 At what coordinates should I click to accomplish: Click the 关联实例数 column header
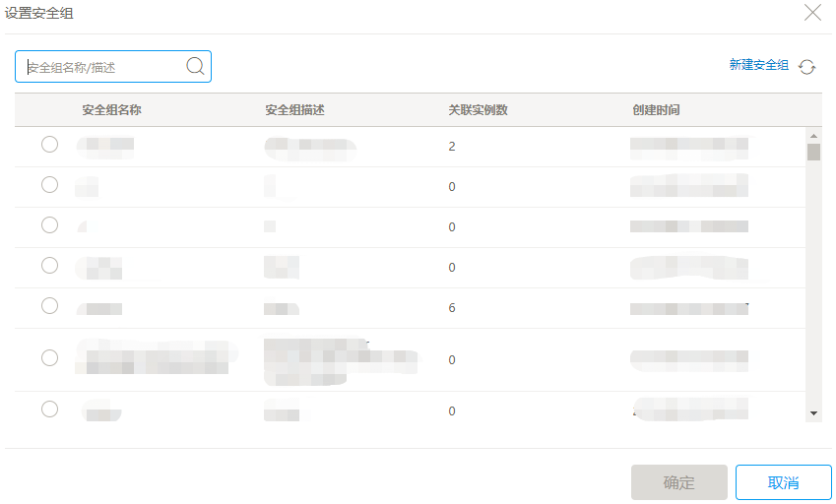point(478,109)
